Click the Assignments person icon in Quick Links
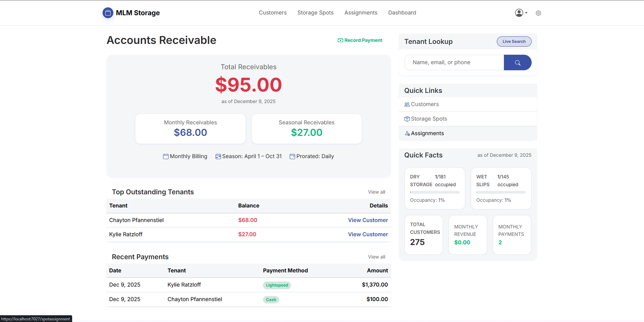644x322 pixels. click(x=407, y=133)
